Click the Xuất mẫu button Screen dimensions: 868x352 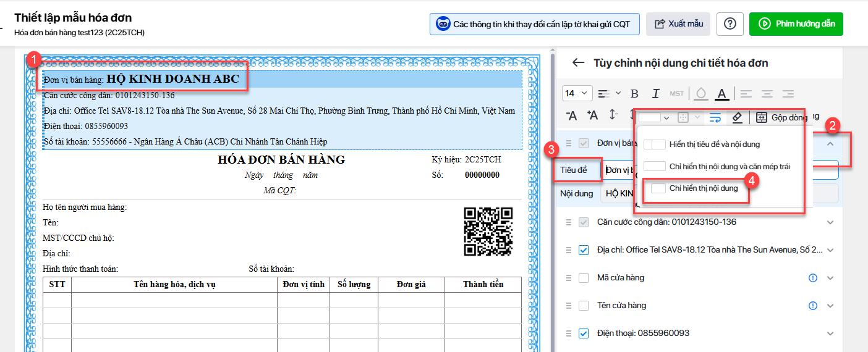[x=678, y=24]
